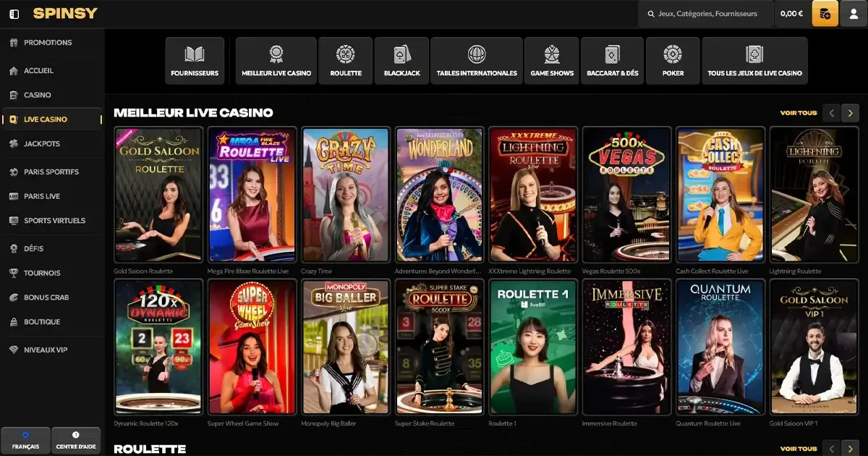Open Défis sidebar item
The height and width of the screenshot is (456, 868).
(x=52, y=249)
